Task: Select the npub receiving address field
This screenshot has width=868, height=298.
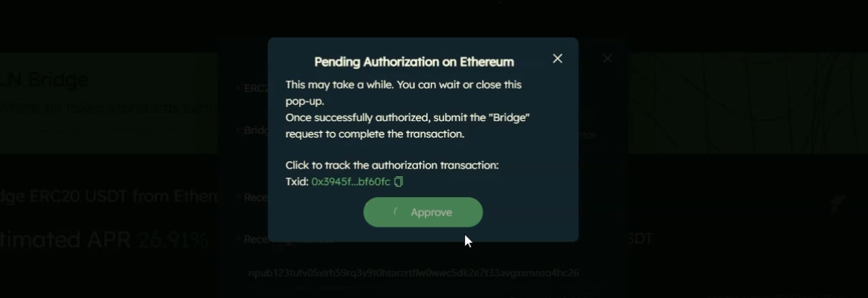Action: 414,273
